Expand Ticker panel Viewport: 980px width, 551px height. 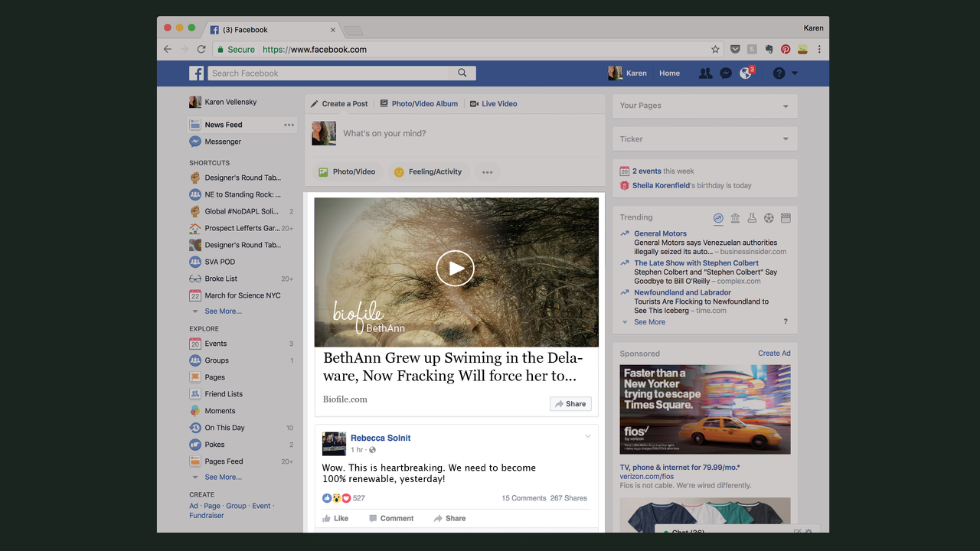[786, 139]
